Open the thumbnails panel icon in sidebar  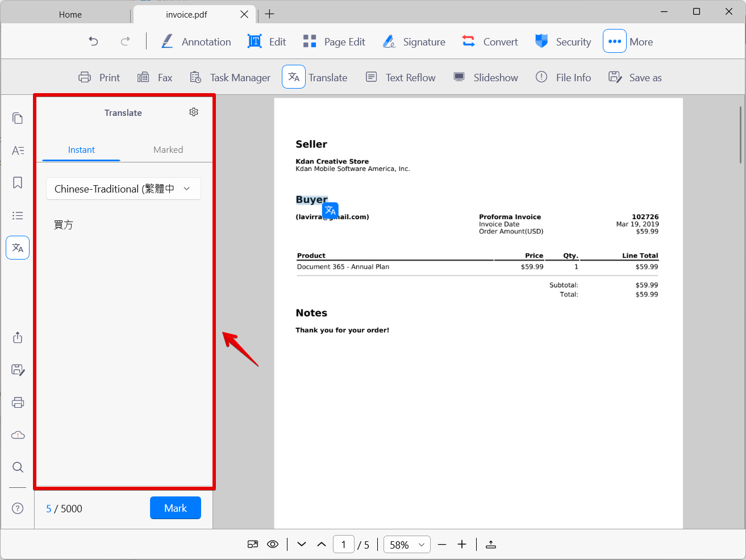point(18,118)
